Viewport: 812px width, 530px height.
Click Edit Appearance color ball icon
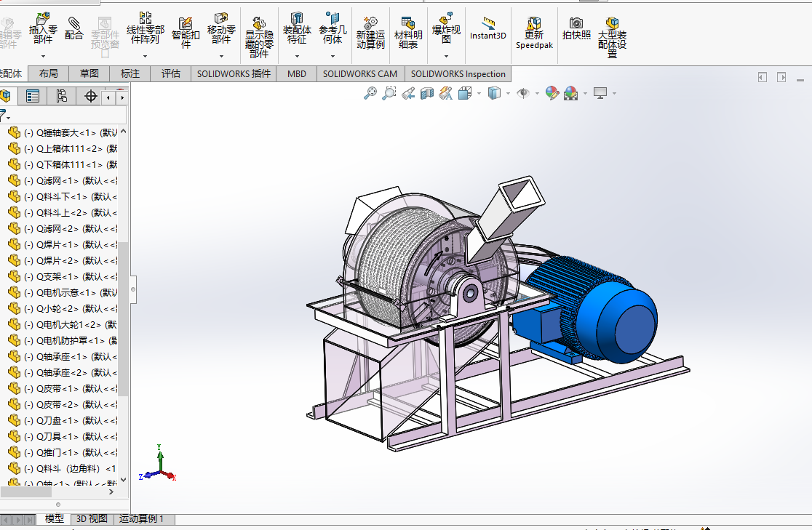552,93
